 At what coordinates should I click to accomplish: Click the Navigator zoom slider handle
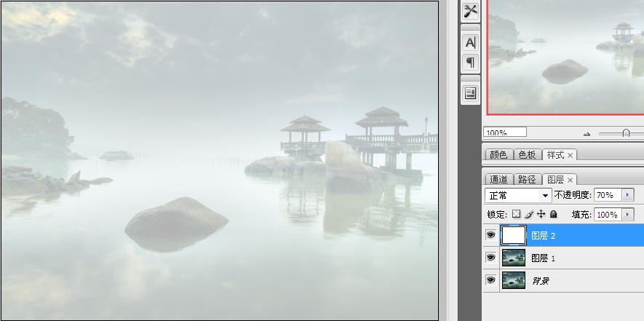pos(626,133)
